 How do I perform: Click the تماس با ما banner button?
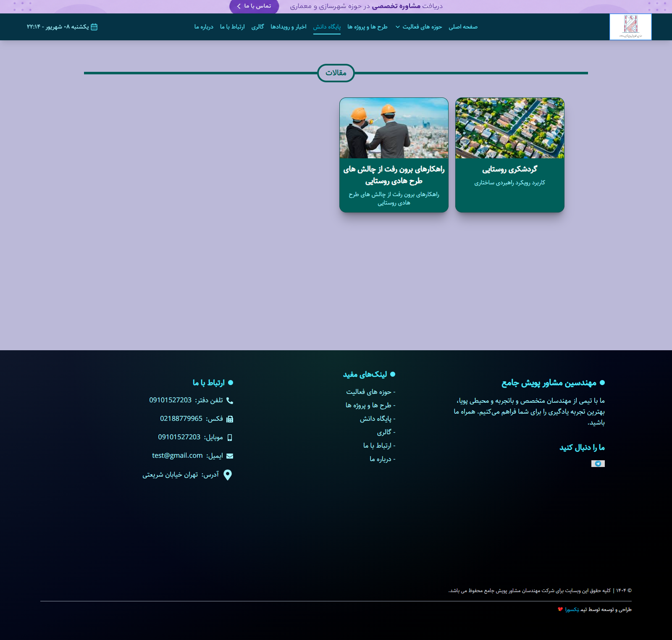click(254, 6)
